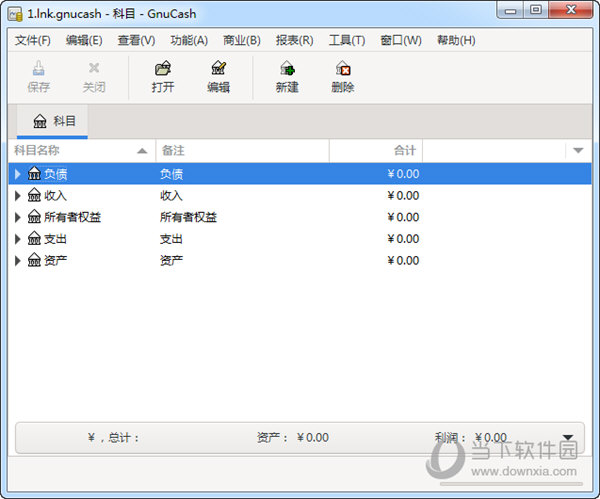The height and width of the screenshot is (499, 600).
Task: Click the Close (关闭) toolbar icon
Action: click(x=94, y=68)
